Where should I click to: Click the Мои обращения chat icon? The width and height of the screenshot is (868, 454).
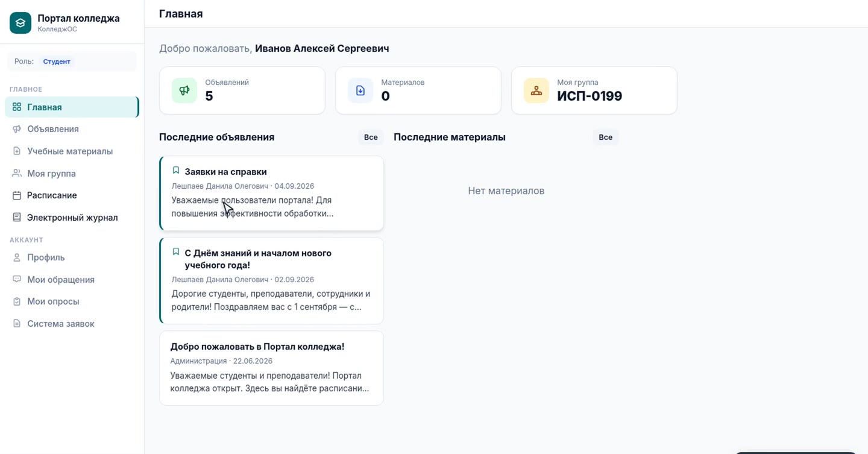point(17,279)
